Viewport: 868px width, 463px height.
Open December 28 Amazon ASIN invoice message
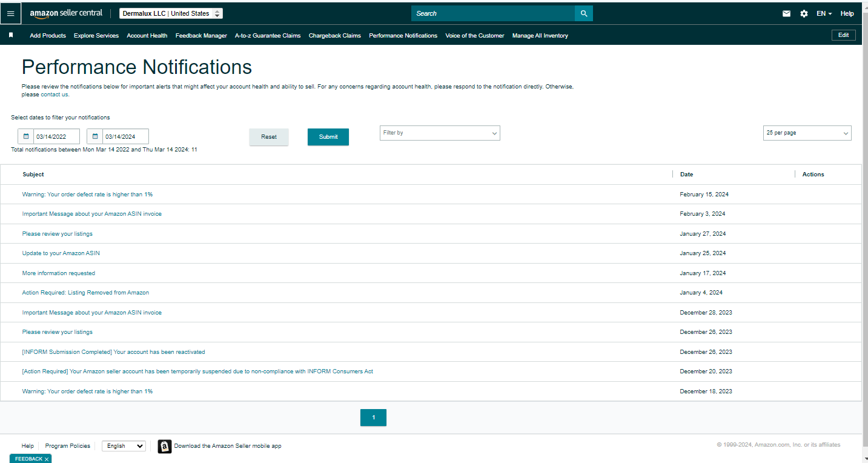[92, 313]
